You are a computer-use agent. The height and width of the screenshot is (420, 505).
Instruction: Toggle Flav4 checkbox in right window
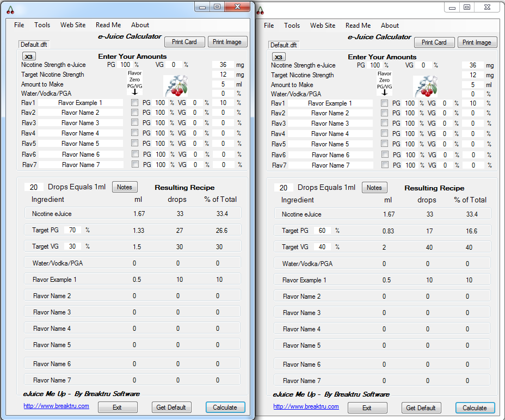[384, 133]
